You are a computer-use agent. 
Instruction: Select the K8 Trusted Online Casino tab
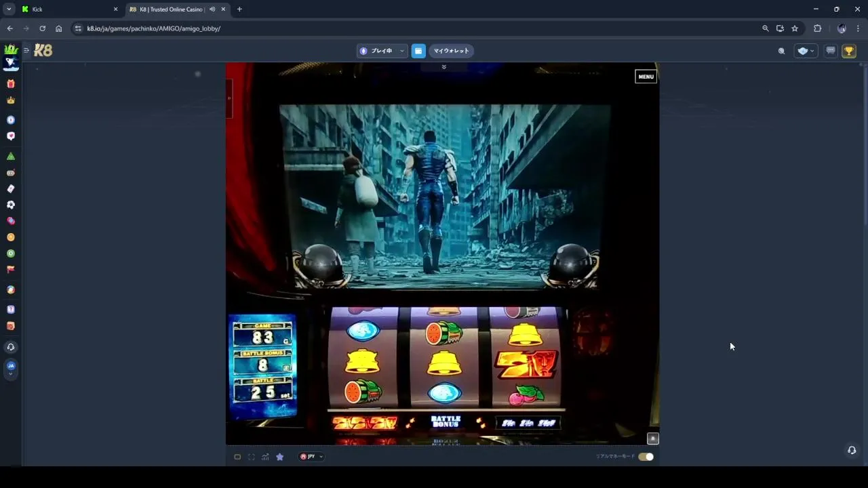(x=170, y=9)
